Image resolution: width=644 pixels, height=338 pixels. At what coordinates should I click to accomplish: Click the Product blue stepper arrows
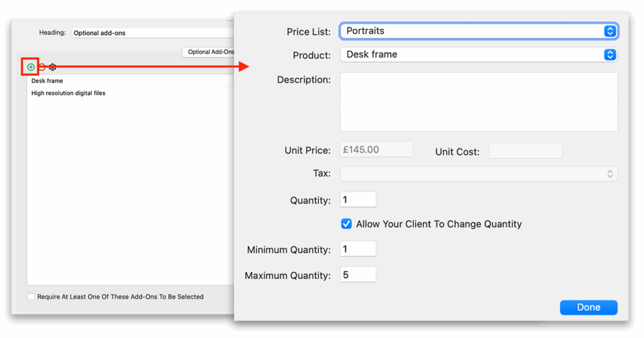[610, 55]
